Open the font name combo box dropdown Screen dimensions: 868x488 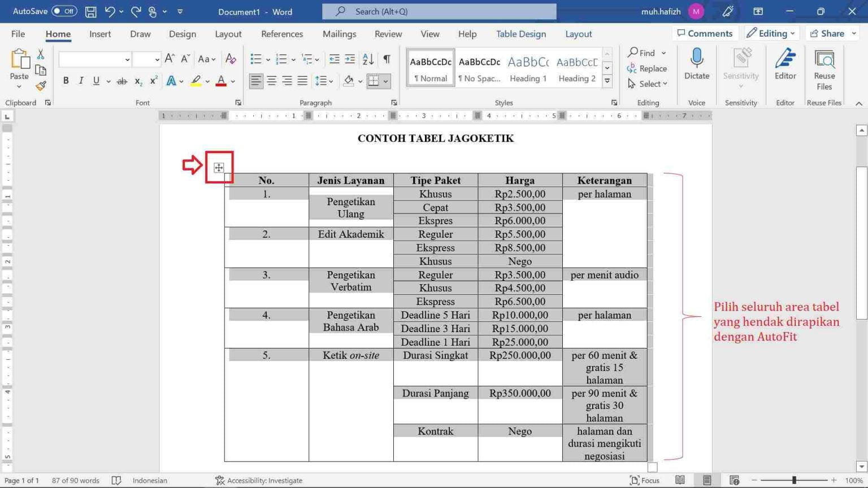(x=127, y=59)
